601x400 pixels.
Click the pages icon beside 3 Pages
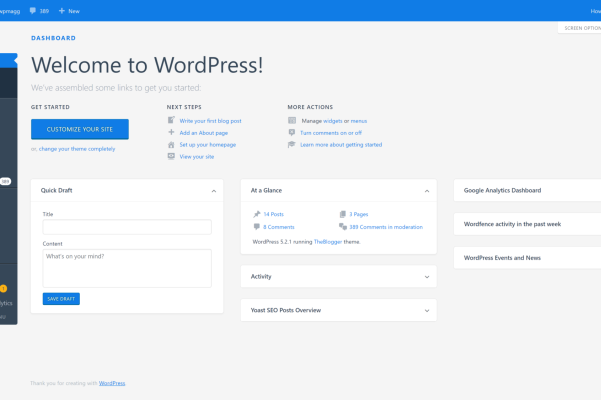tap(343, 214)
